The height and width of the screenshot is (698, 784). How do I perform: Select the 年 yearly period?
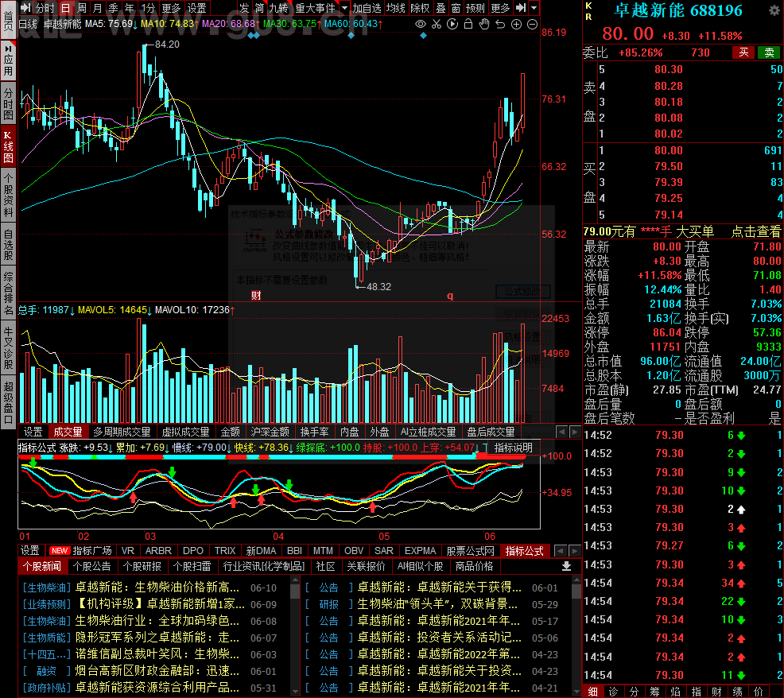tap(130, 8)
